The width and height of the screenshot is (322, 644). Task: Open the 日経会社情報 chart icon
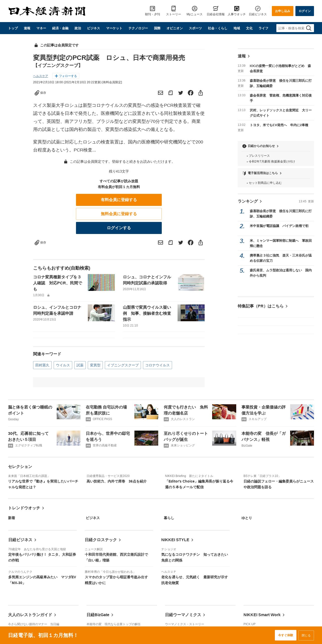pyautogui.click(x=215, y=9)
